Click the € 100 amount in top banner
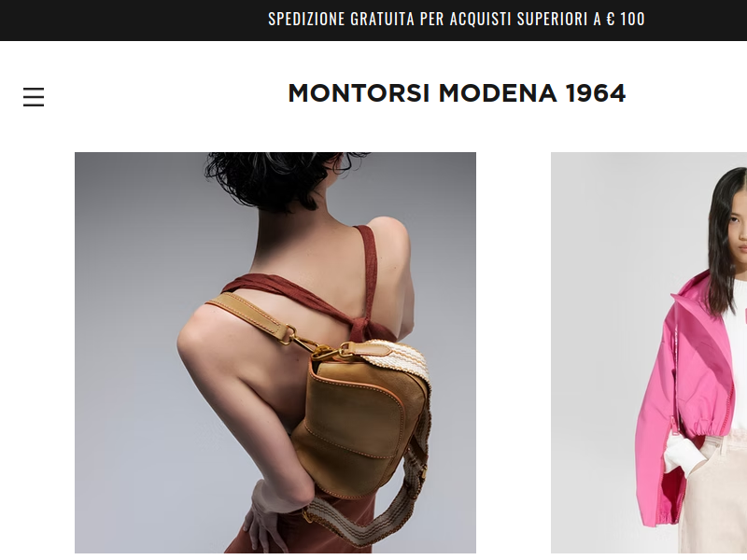747x560 pixels. click(626, 19)
